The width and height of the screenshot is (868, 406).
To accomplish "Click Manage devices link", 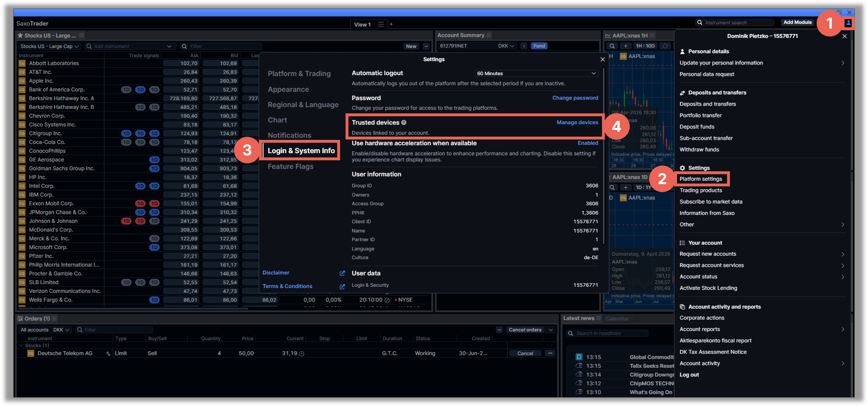I will [577, 122].
